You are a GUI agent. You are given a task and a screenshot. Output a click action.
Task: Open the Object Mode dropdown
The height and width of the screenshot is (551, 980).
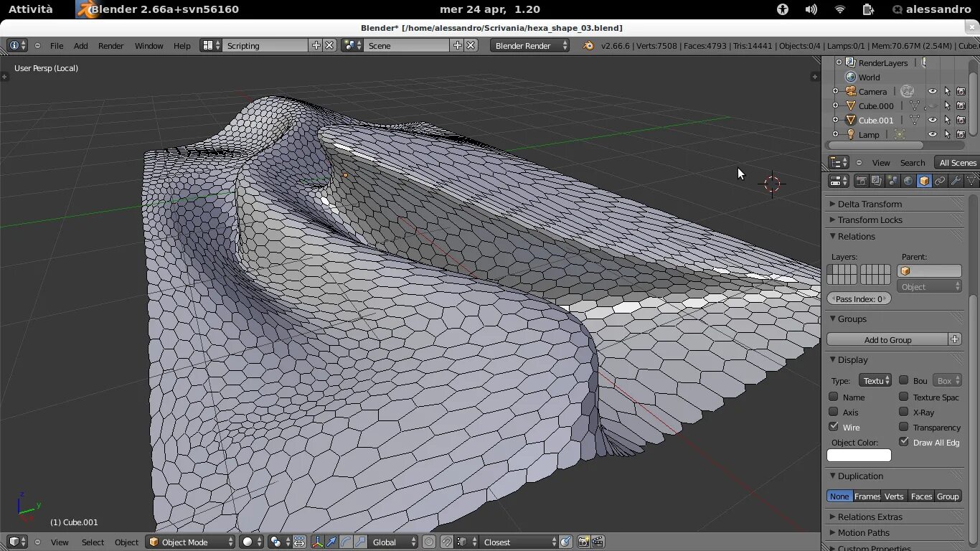190,542
